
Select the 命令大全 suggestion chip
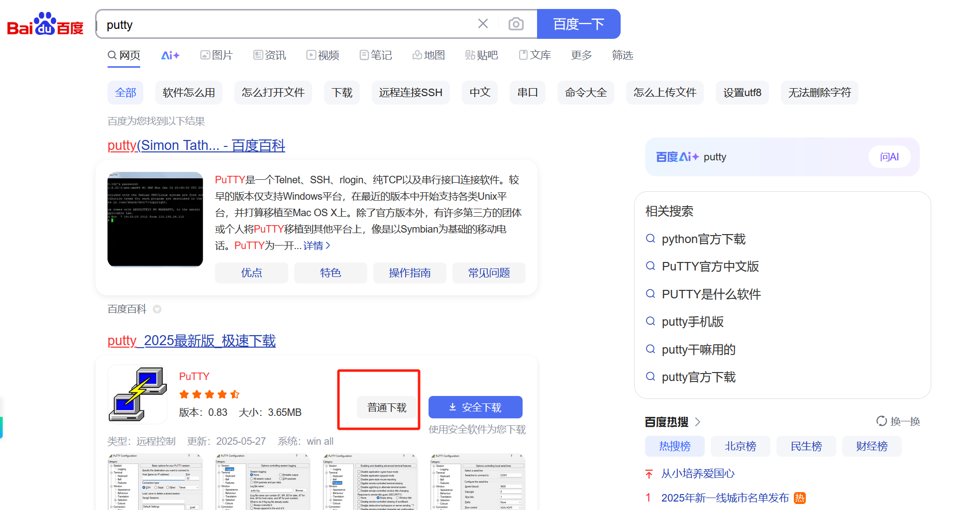[586, 93]
